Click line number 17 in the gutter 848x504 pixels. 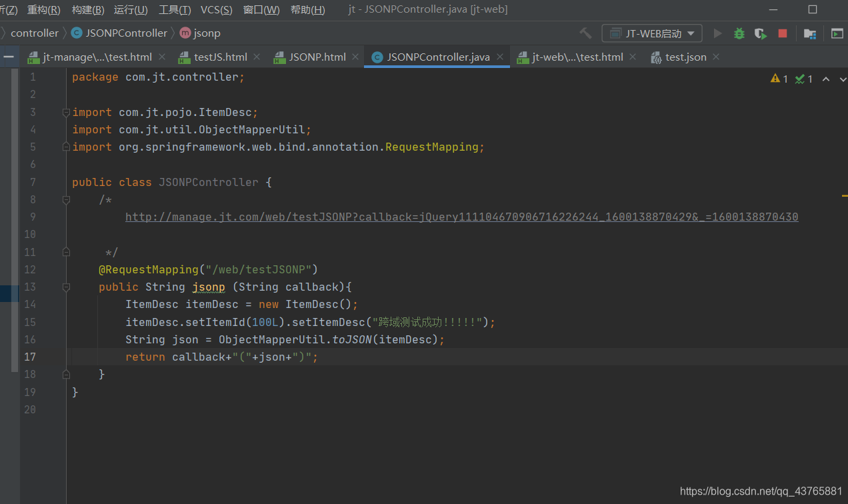[x=30, y=357]
